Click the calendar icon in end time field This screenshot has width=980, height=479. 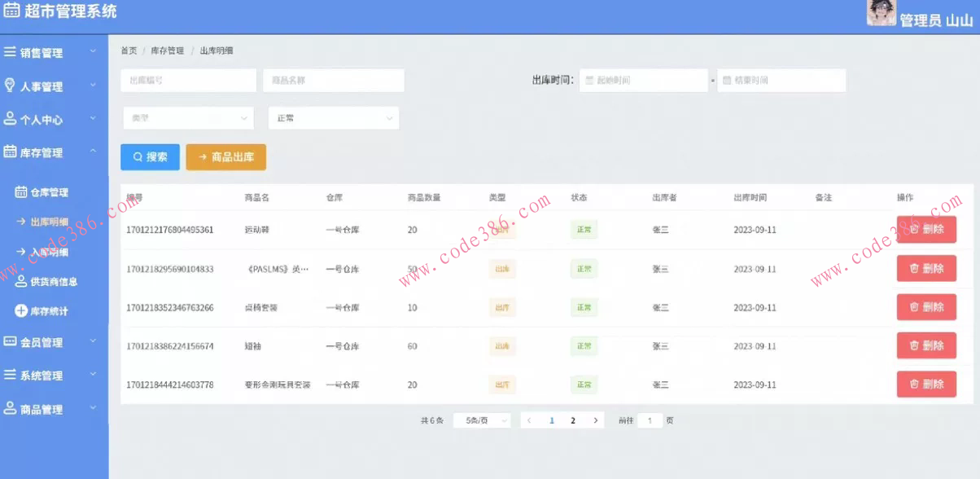click(x=727, y=81)
